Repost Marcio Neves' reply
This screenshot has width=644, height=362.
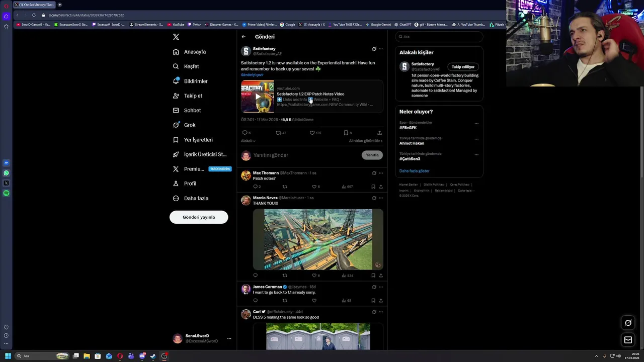coord(285,276)
